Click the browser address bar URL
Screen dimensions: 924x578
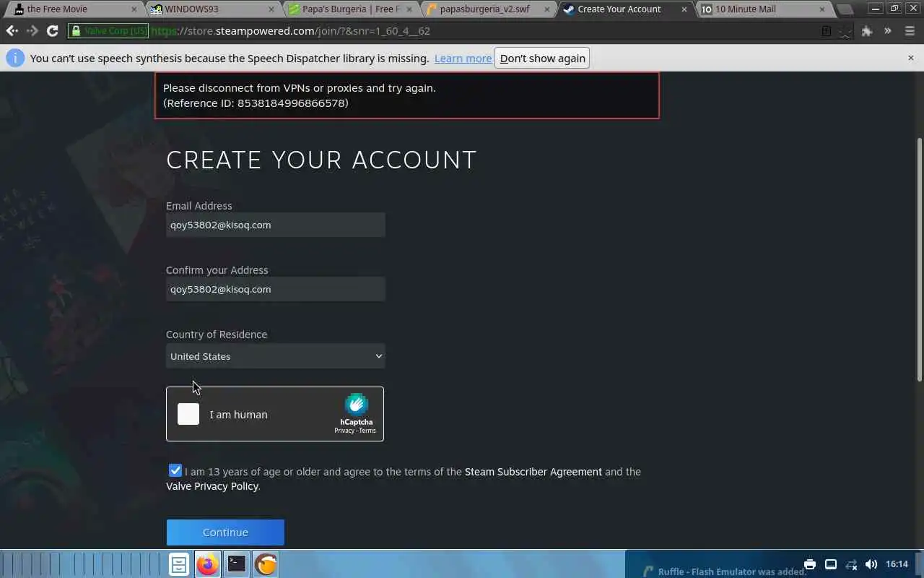click(x=291, y=31)
